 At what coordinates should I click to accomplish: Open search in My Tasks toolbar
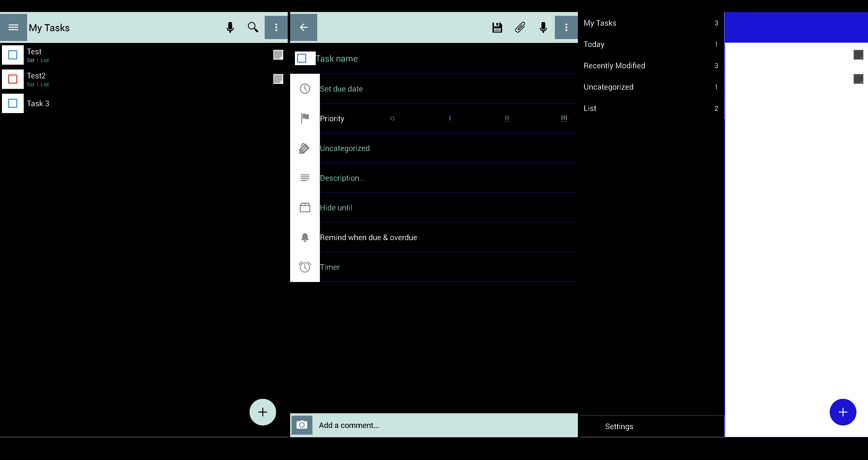253,27
